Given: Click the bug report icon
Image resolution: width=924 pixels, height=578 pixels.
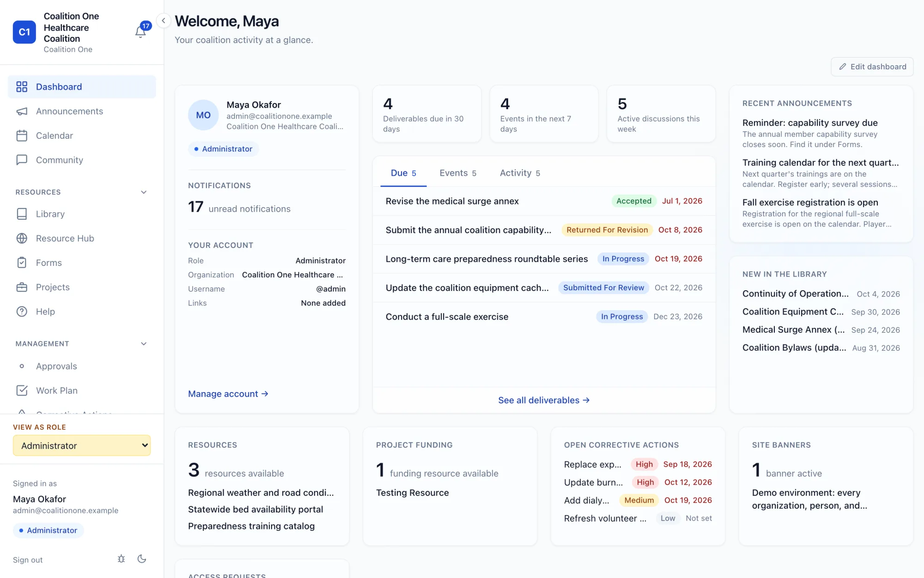Looking at the screenshot, I should point(121,559).
